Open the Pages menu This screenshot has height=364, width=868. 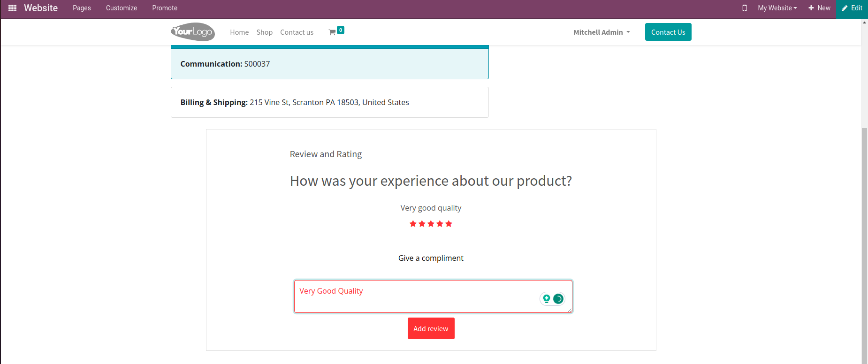[x=82, y=8]
